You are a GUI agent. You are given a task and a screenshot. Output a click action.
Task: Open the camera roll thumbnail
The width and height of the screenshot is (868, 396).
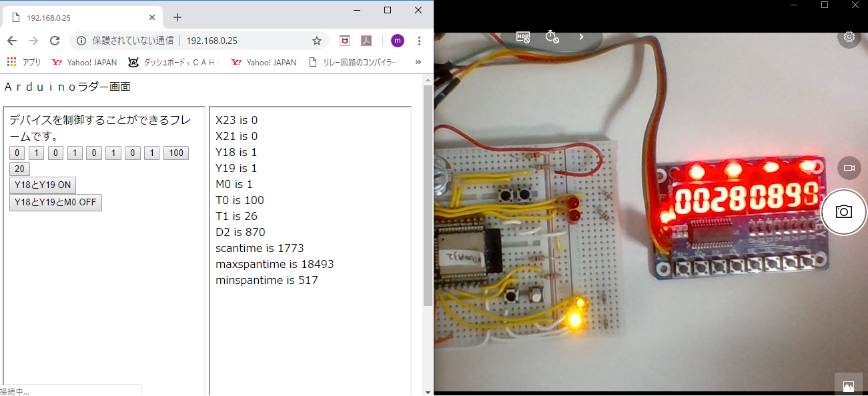849,385
